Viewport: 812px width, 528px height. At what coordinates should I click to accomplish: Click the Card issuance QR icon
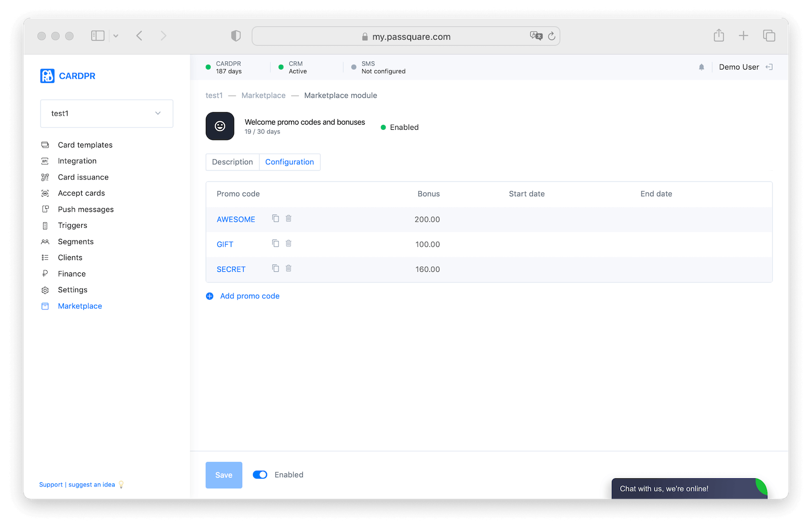[x=45, y=177]
